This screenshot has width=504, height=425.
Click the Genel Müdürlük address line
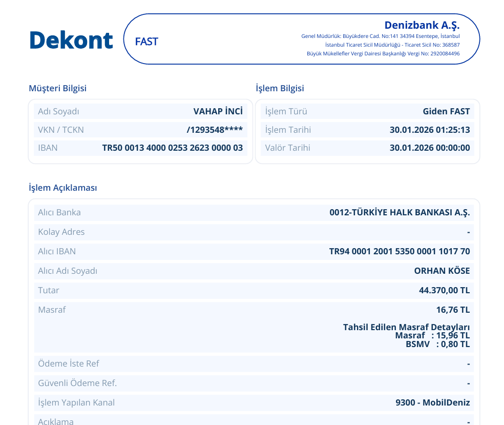[380, 36]
